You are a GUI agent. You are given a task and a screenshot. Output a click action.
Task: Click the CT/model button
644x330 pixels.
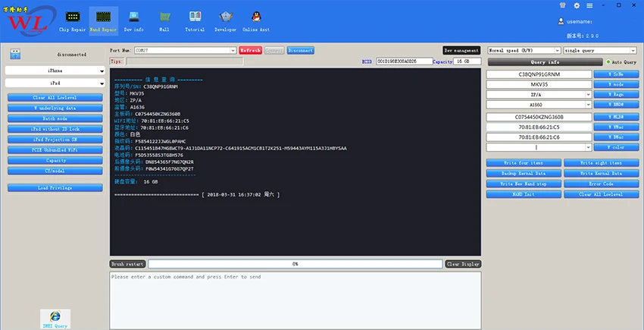[x=55, y=171]
